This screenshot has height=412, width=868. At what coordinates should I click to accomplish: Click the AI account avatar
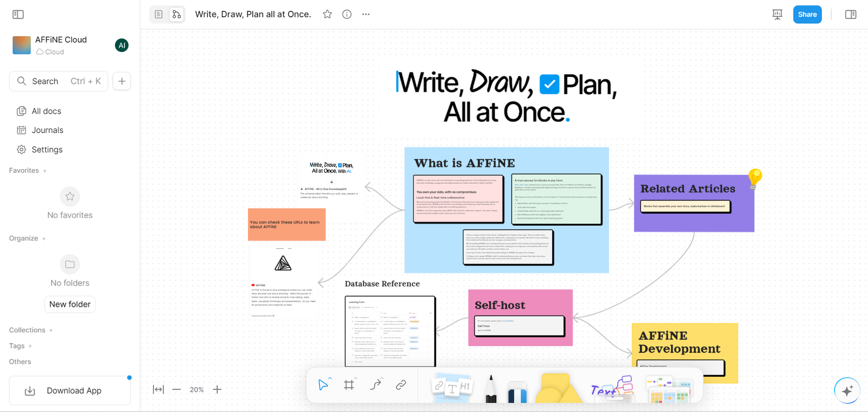click(x=122, y=46)
